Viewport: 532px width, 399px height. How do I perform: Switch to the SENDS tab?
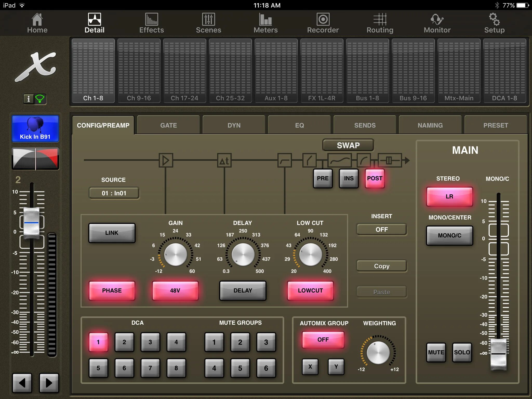point(365,125)
